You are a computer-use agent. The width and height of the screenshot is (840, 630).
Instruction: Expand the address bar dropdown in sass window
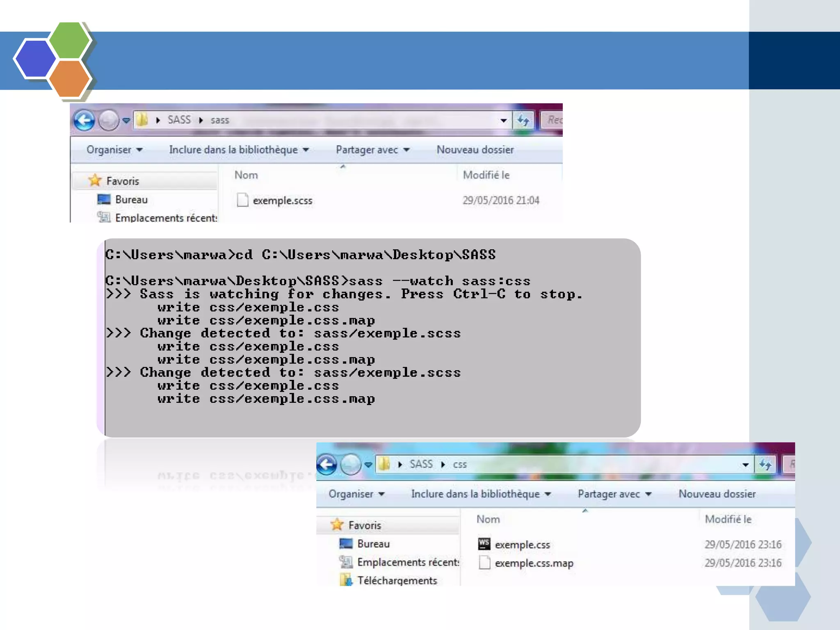pos(503,121)
